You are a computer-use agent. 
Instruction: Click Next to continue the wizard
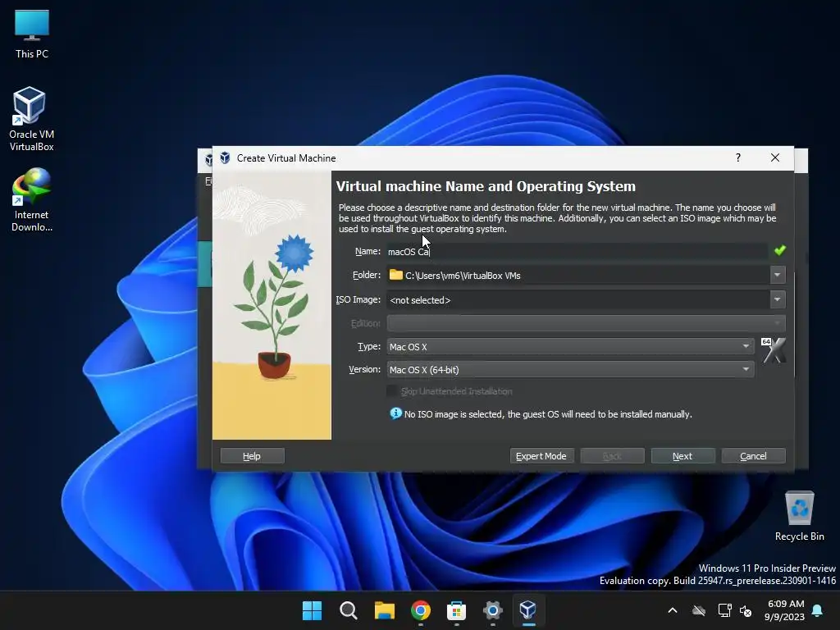point(682,456)
